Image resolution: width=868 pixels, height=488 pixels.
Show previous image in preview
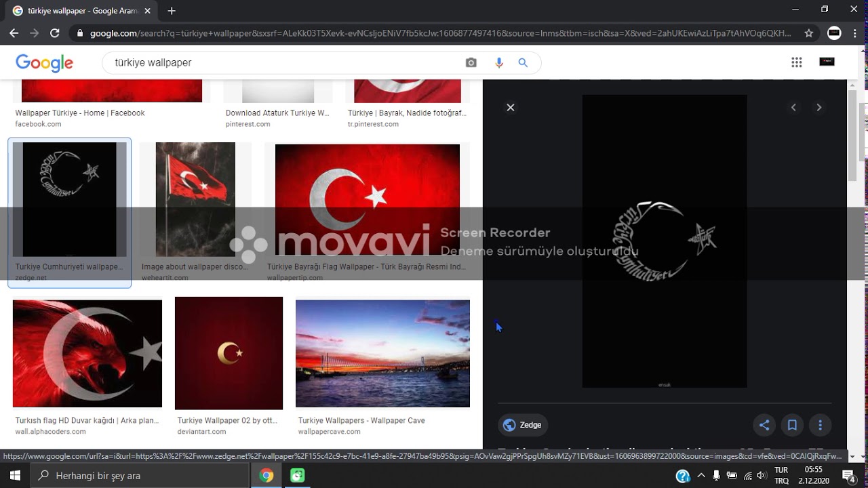(793, 107)
